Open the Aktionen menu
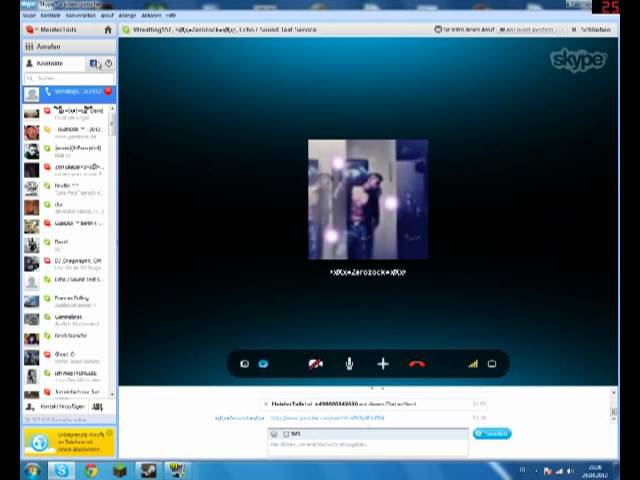Image resolution: width=640 pixels, height=480 pixels. pyautogui.click(x=151, y=15)
